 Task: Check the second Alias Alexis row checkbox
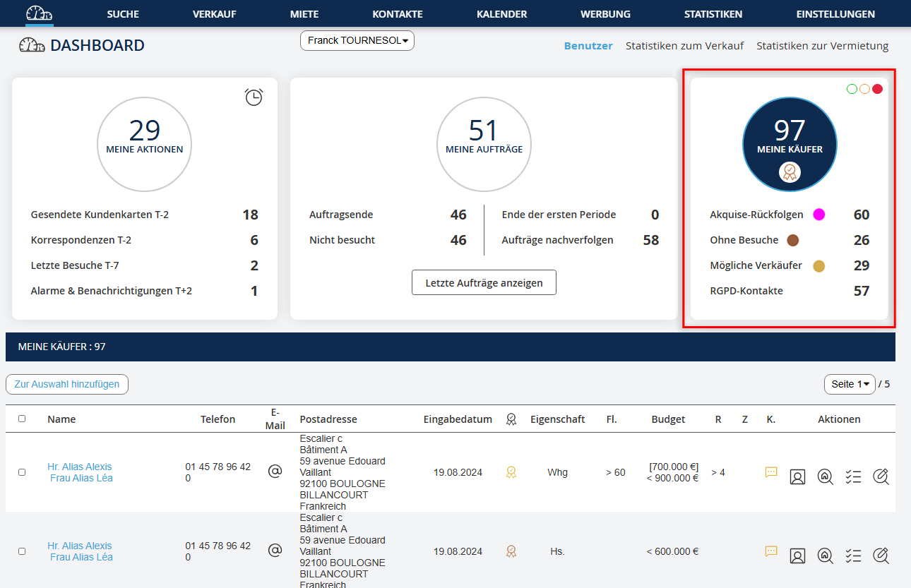[x=22, y=551]
